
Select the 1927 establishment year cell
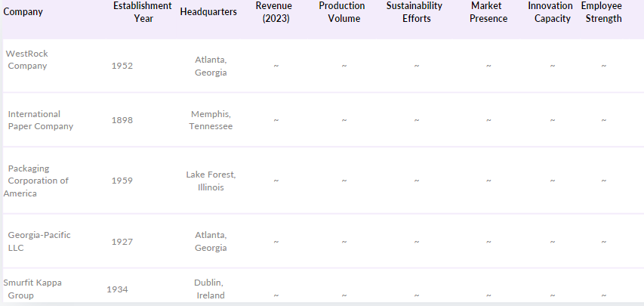122,241
